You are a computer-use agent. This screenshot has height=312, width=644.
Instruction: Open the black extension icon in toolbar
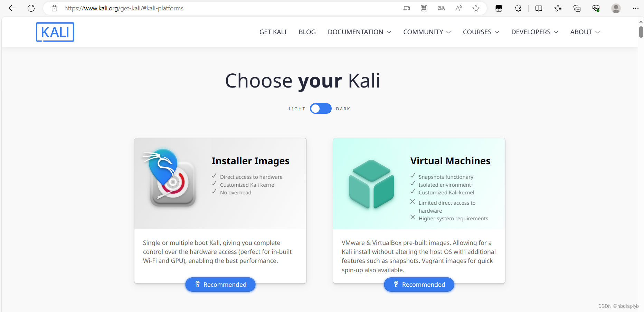pyautogui.click(x=499, y=8)
